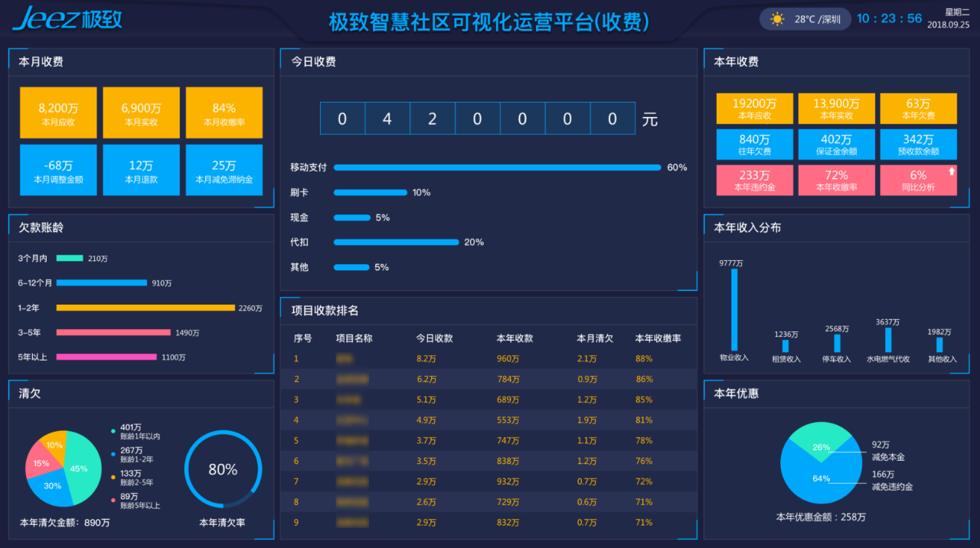This screenshot has height=548, width=980.
Task: Click the 2018.09.25 date text
Action: (948, 24)
